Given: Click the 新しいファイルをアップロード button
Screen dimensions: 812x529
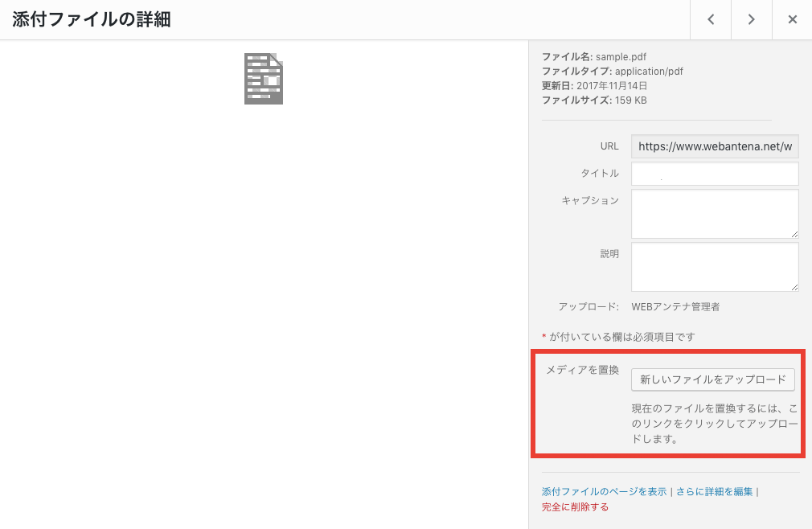Looking at the screenshot, I should coord(712,379).
